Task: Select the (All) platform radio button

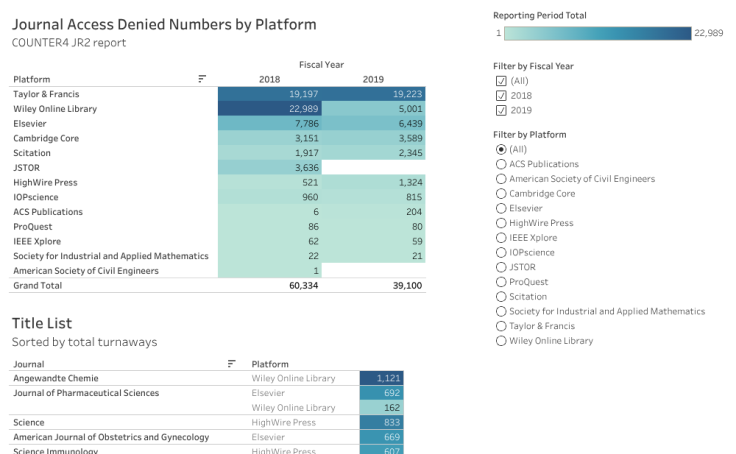Action: tap(501, 149)
